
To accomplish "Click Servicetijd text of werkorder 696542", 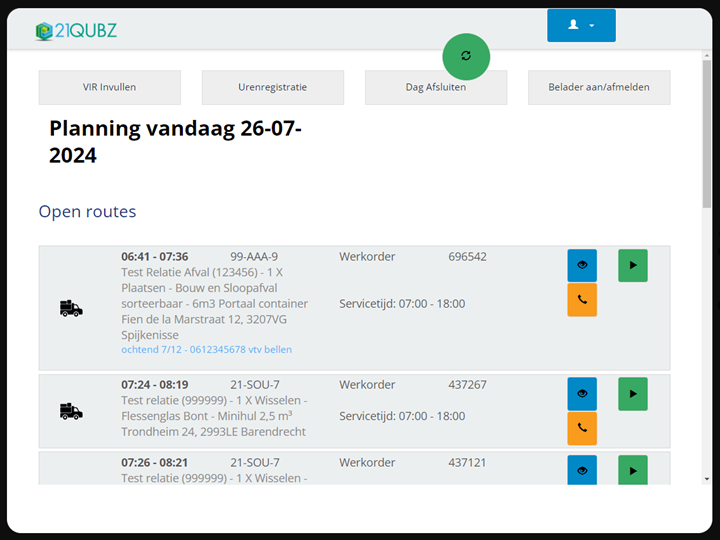I will (402, 304).
